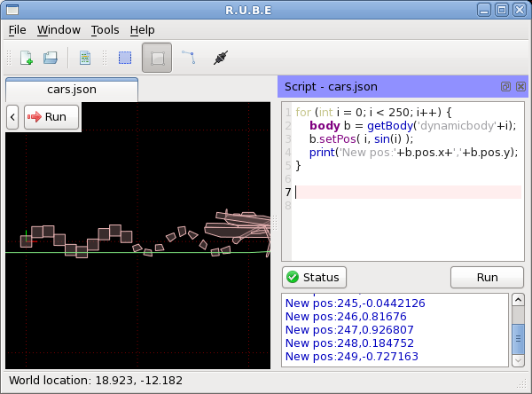Screen dimensions: 532x394
Task: Toggle the pressed body edit mode button
Action: (157, 59)
